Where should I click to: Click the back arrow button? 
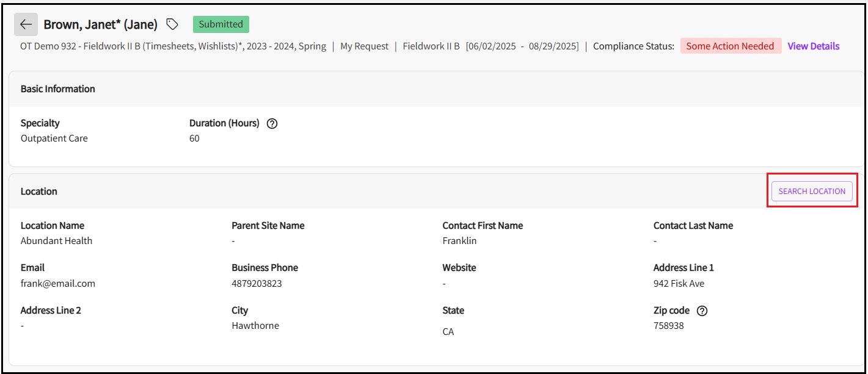coord(26,24)
